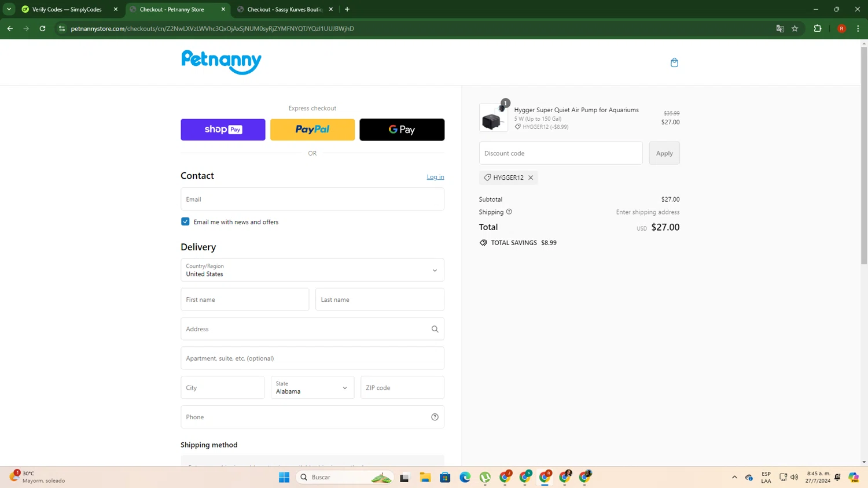
Task: Open the browser extensions menu
Action: click(x=818, y=28)
